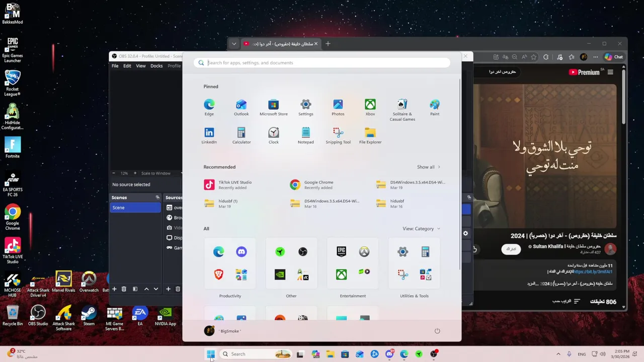Launch Notepad from pinned apps
This screenshot has height=362, width=644.
[305, 135]
